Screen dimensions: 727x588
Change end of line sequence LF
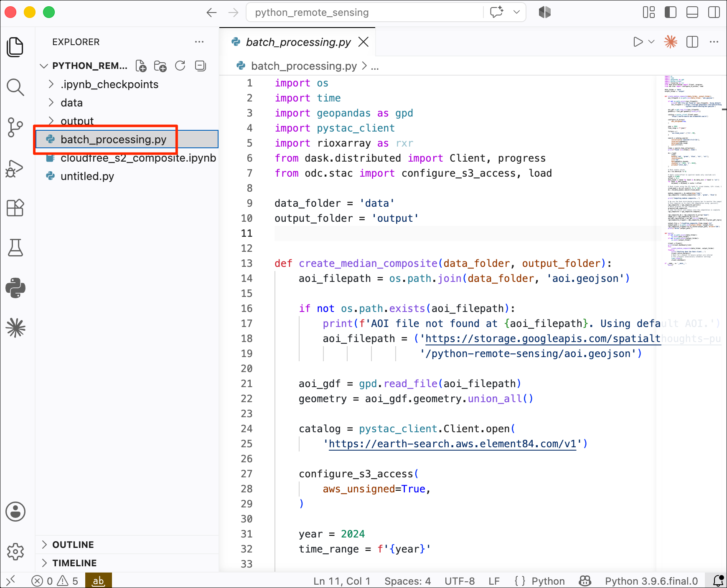tap(494, 581)
